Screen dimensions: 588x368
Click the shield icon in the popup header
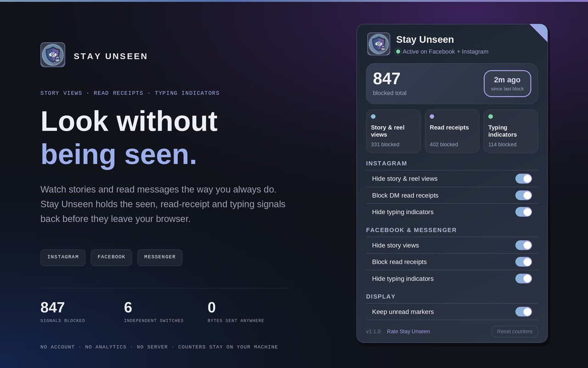379,44
